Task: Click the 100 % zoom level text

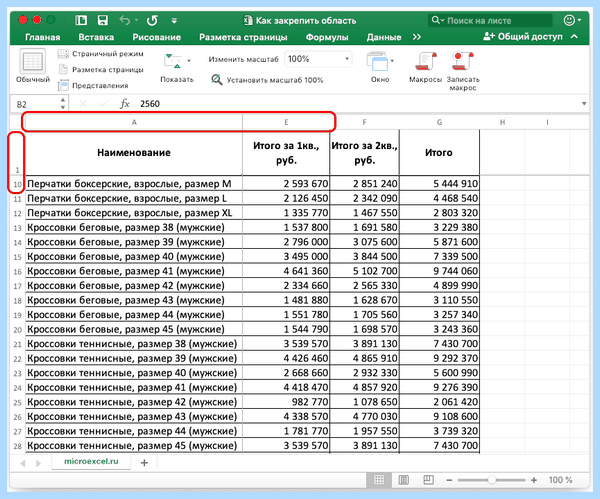Action: 560,480
